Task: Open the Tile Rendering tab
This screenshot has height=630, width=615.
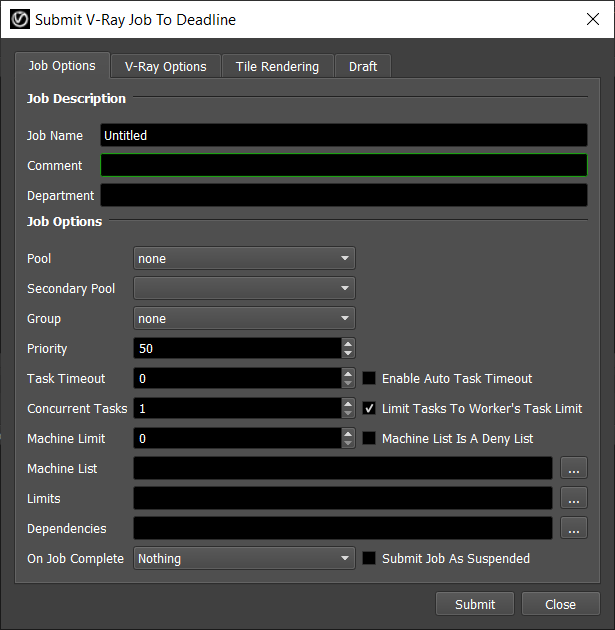Action: coord(277,67)
